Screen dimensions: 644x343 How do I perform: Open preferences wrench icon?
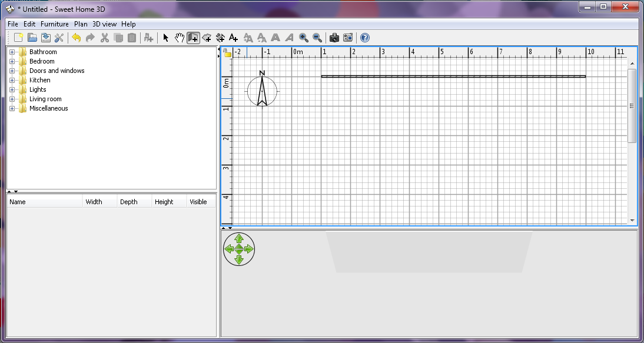tap(59, 38)
